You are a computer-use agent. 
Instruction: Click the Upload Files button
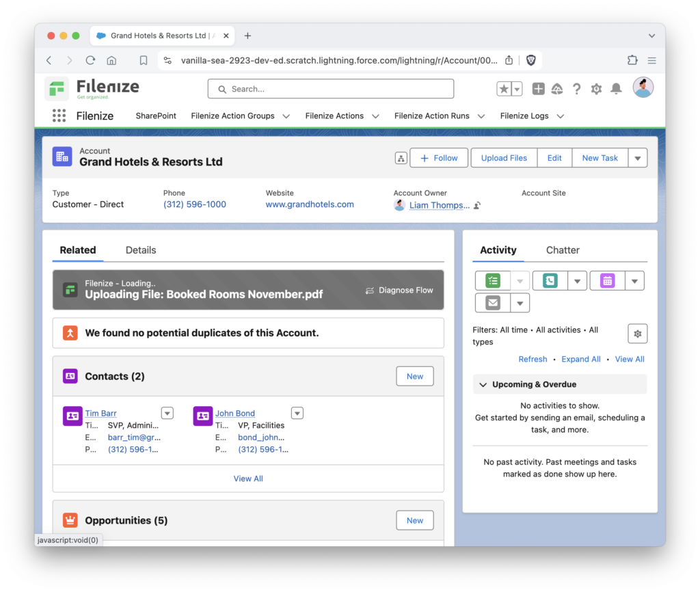[504, 158]
